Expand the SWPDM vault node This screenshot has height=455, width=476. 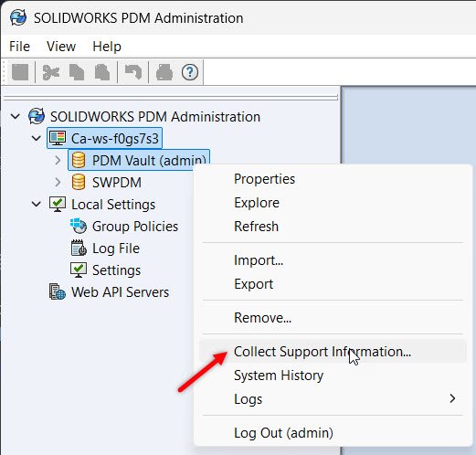coord(58,183)
